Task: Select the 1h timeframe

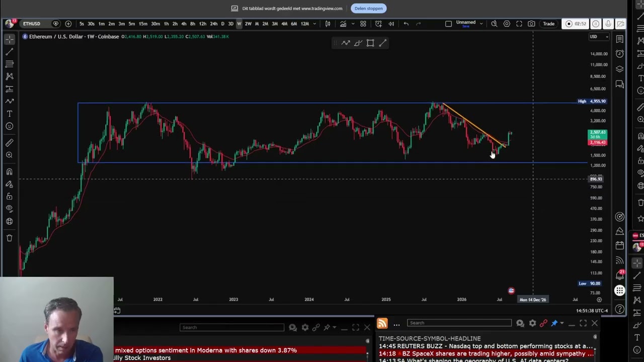Action: coord(166,24)
